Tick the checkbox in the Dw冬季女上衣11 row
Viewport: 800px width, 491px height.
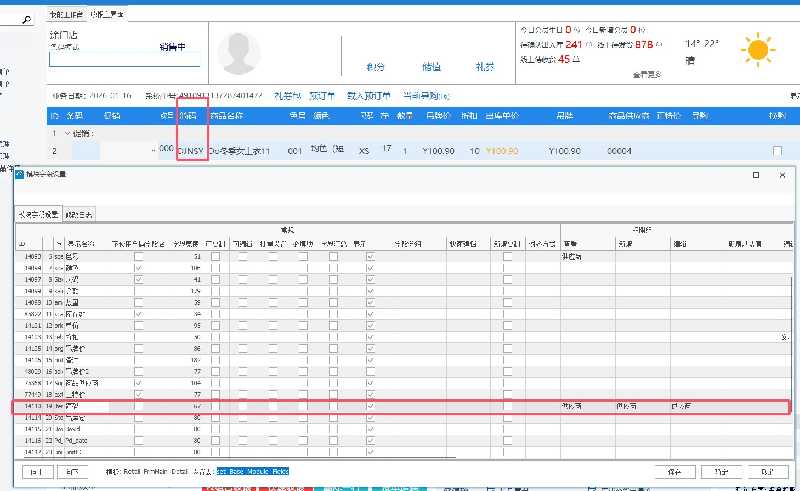click(777, 151)
